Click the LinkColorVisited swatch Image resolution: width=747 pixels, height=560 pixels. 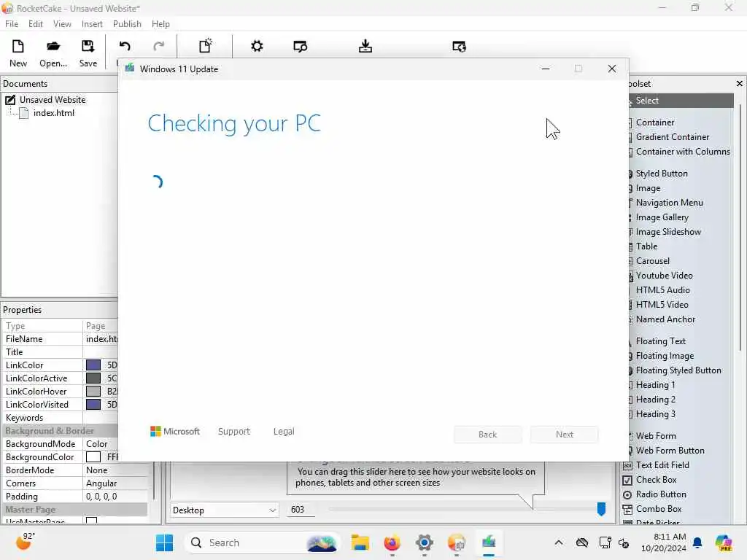[x=93, y=404]
